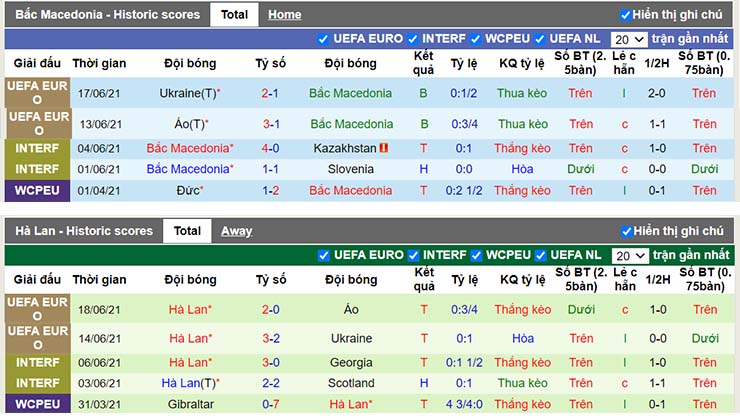Click WCPEU league label dated 31/03/21

(x=38, y=404)
